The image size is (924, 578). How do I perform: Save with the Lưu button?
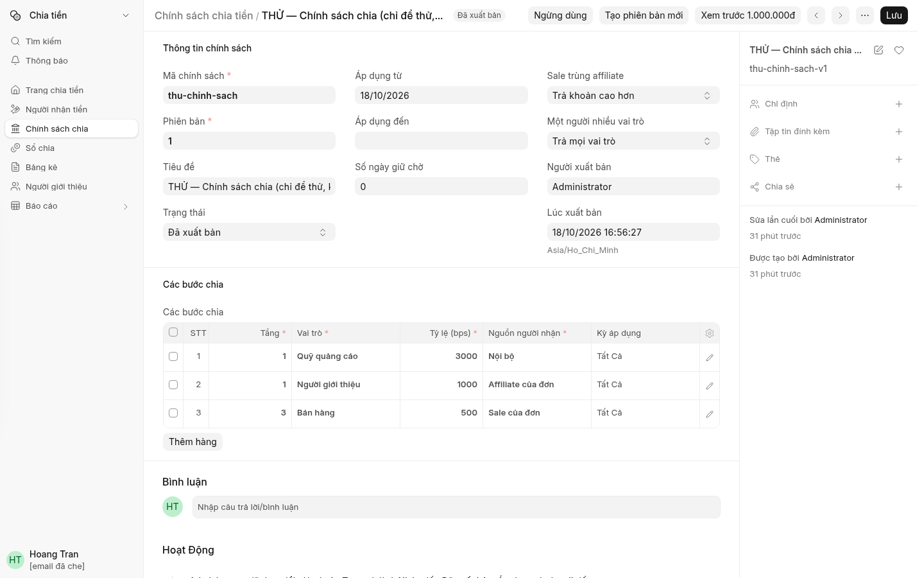[x=894, y=15]
